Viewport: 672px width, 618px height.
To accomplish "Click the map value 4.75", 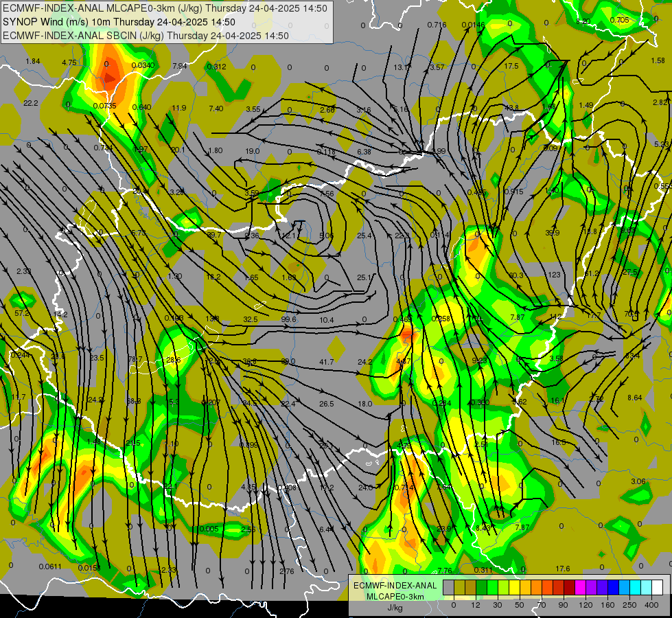I will click(69, 62).
